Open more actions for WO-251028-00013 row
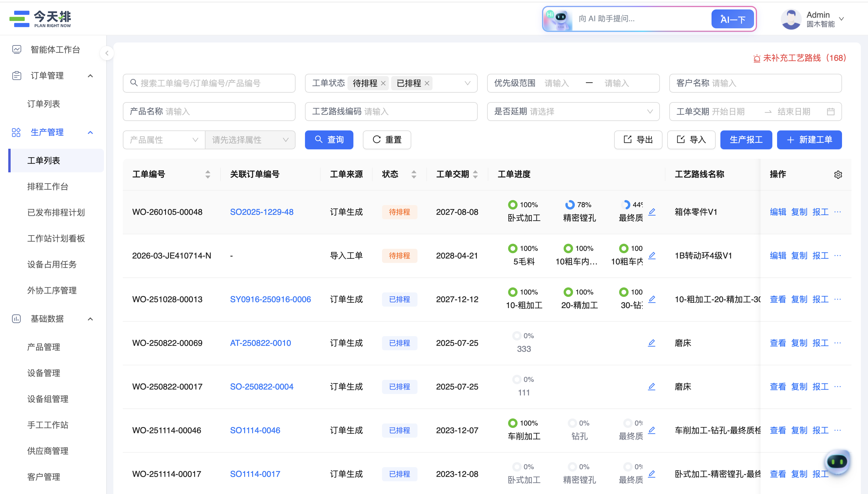Viewport: 868px width, 494px height. click(838, 299)
